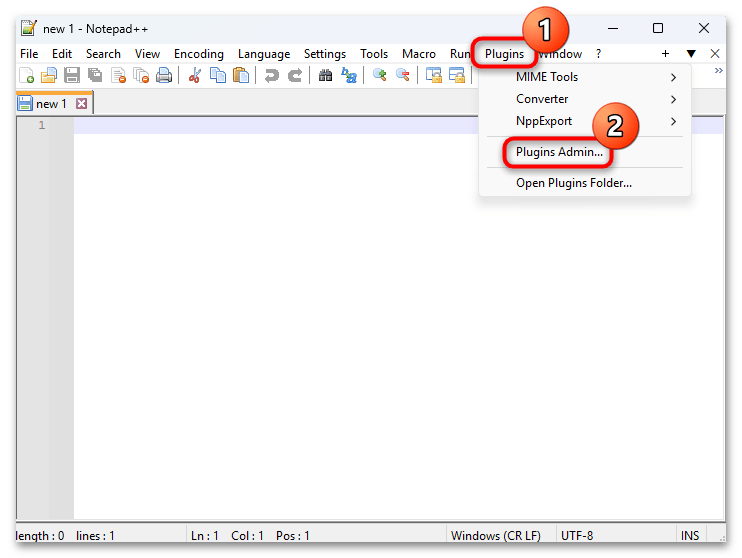Open the ? help menu

point(599,54)
